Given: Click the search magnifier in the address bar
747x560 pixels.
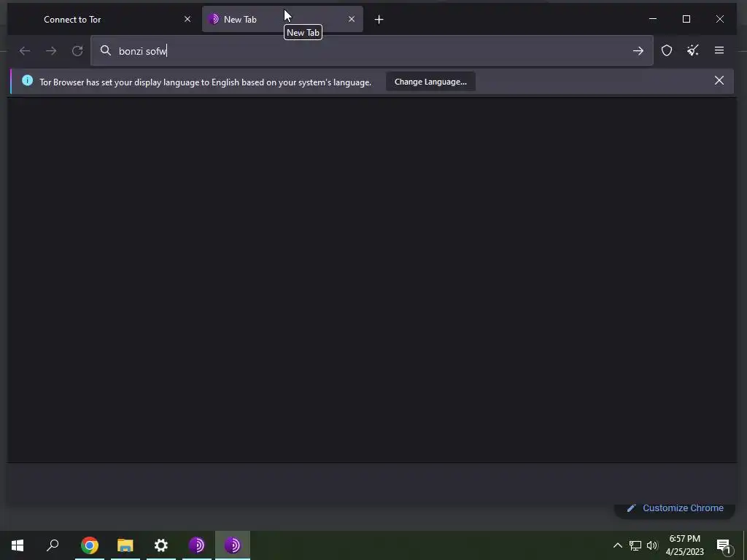Looking at the screenshot, I should click(106, 50).
